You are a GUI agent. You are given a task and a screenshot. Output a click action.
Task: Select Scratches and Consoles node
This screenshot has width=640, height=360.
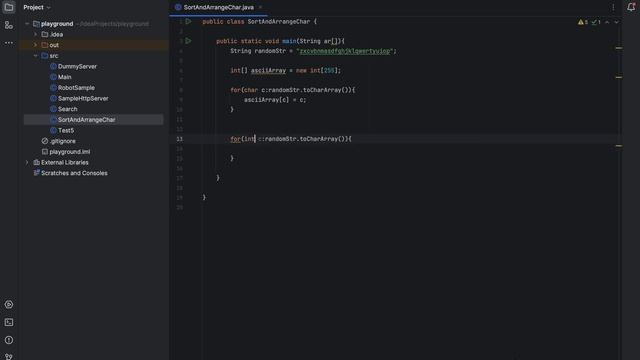74,173
